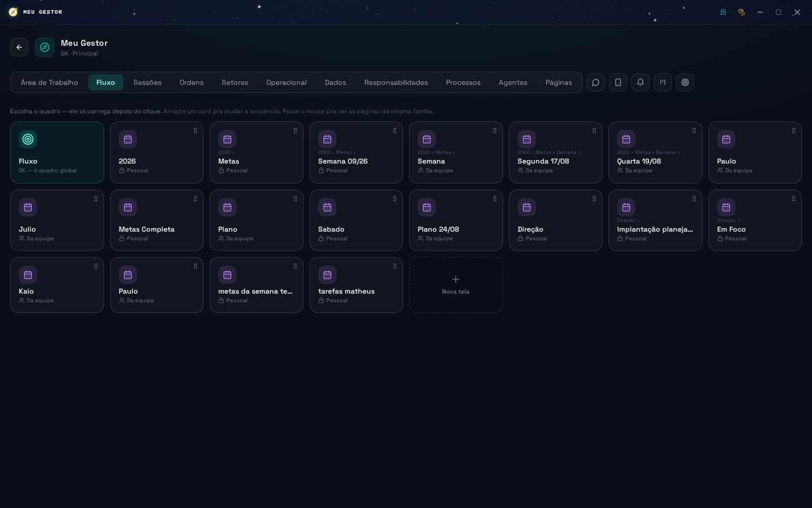Click the gold coins icon in title bar
The image size is (812, 508).
pyautogui.click(x=741, y=12)
